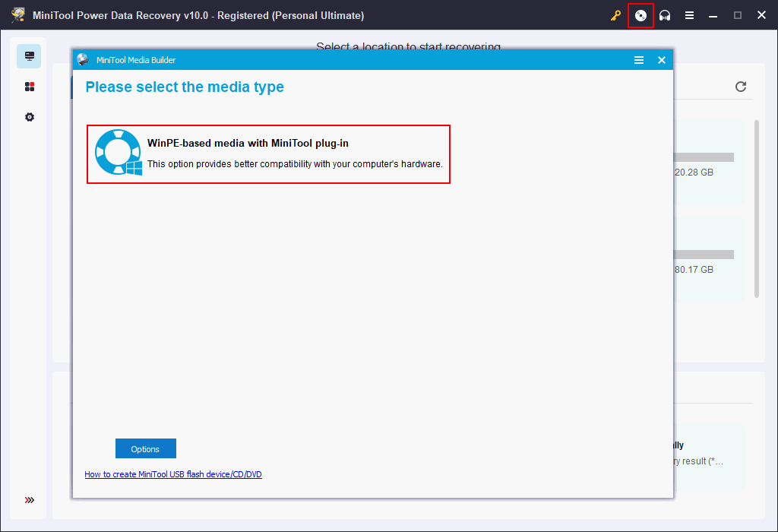The image size is (778, 532).
Task: Open the main window hamburger menu
Action: click(x=689, y=15)
